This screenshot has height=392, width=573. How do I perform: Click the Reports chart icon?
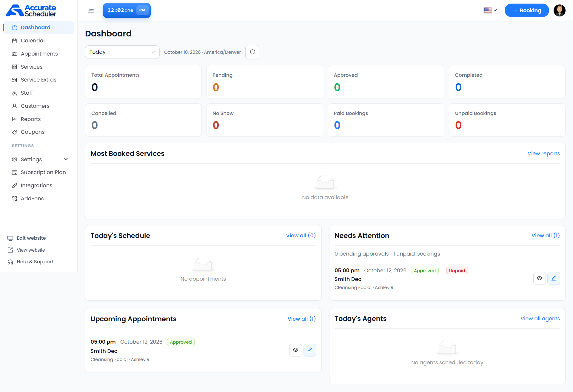tap(14, 119)
